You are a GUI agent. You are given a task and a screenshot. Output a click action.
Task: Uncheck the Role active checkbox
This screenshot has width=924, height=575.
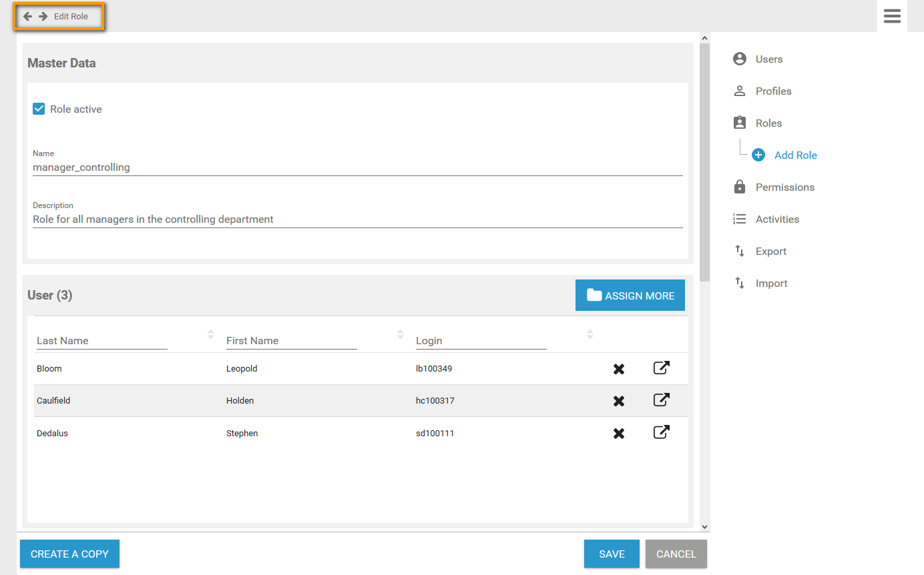pos(39,109)
